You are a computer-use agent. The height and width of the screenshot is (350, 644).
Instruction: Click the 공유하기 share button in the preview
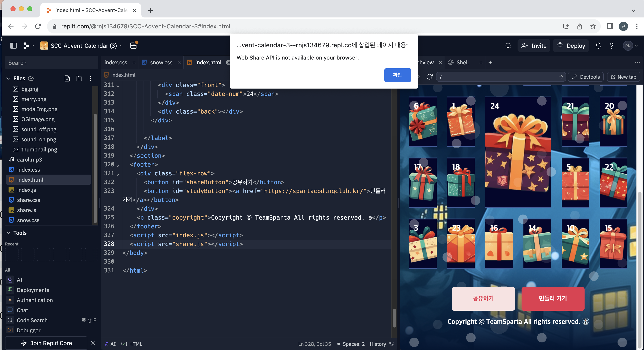[483, 298]
